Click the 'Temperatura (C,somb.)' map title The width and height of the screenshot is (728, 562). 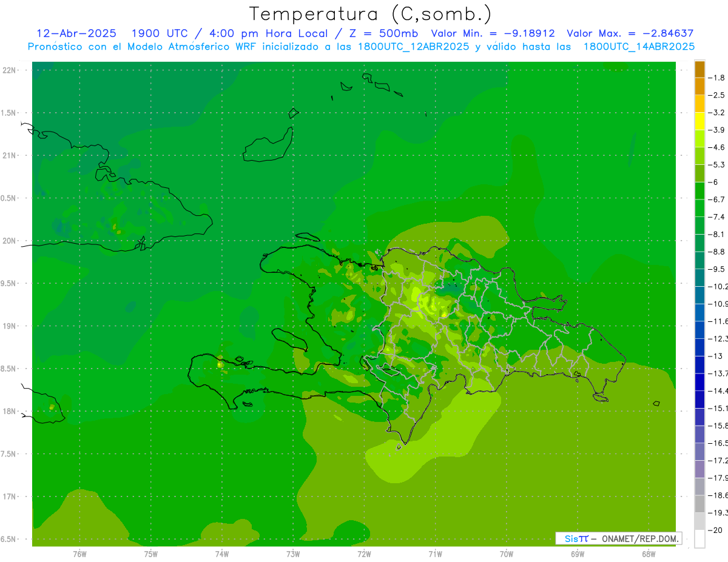371,14
